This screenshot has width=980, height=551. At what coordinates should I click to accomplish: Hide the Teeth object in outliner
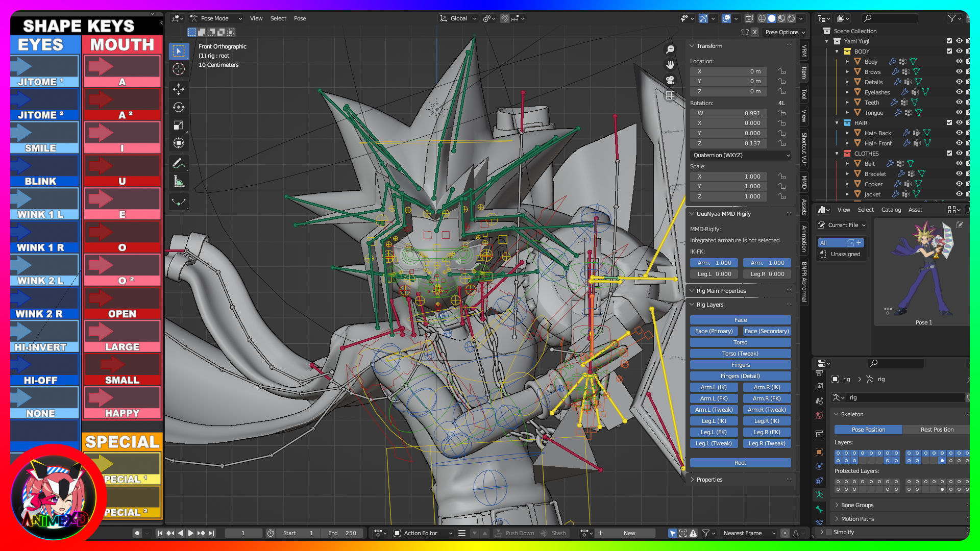pos(959,102)
